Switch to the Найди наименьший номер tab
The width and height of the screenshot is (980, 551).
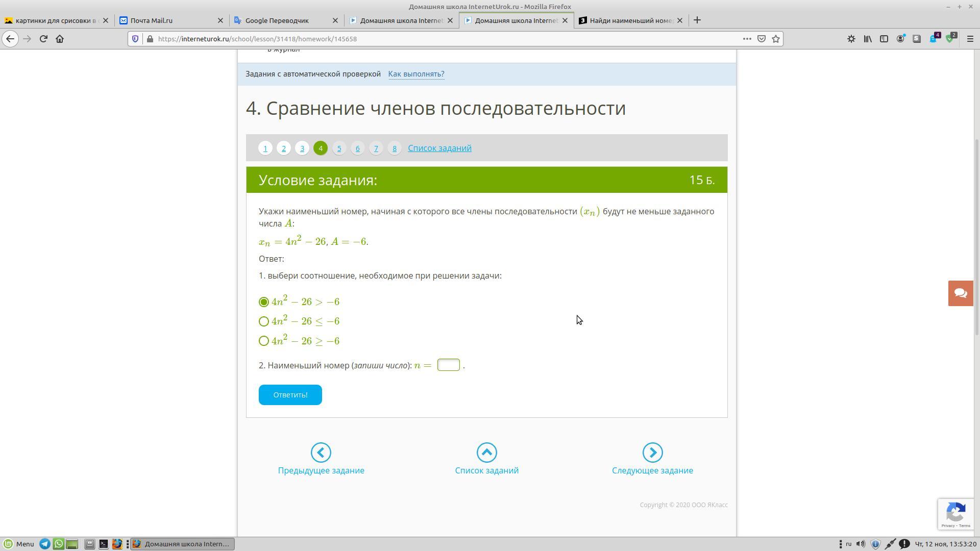point(631,20)
